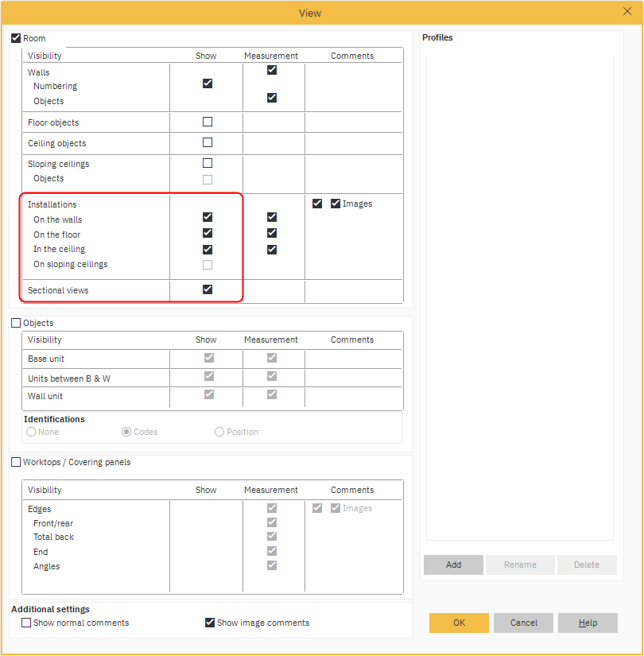The width and height of the screenshot is (644, 656).
Task: Uncheck Show for wall Numbering
Action: pyautogui.click(x=208, y=83)
